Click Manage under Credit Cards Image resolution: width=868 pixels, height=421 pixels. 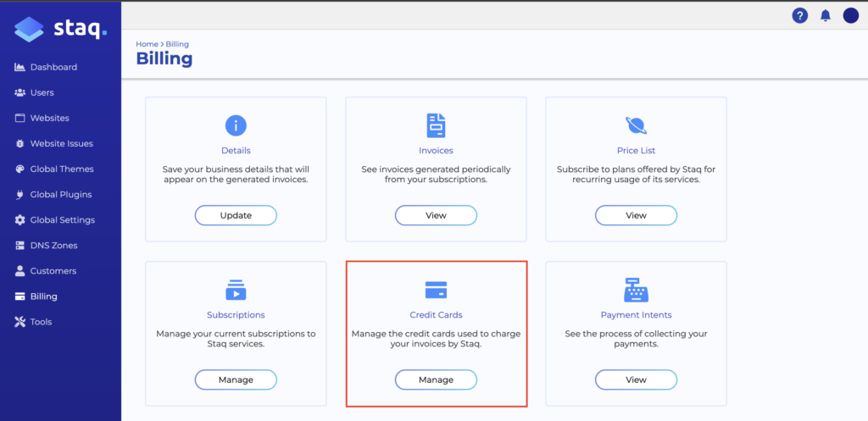coord(436,379)
